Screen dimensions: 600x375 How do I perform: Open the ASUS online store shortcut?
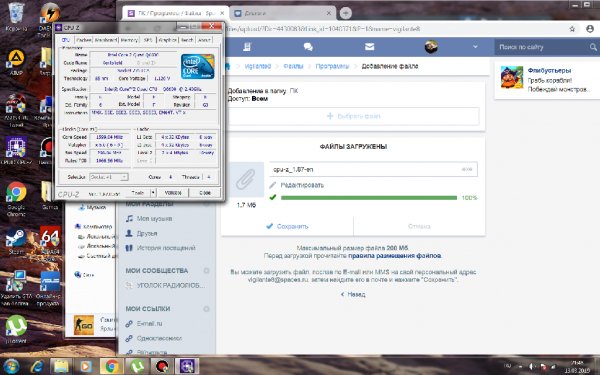point(50,288)
